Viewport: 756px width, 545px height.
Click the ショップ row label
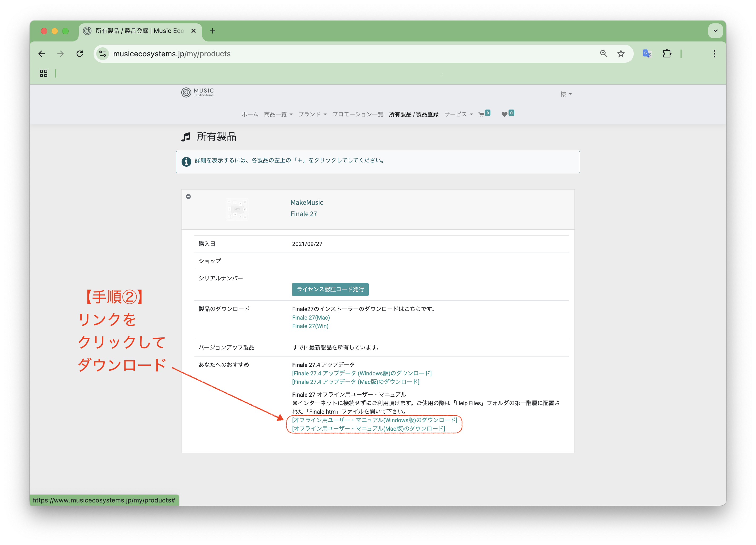click(x=210, y=261)
